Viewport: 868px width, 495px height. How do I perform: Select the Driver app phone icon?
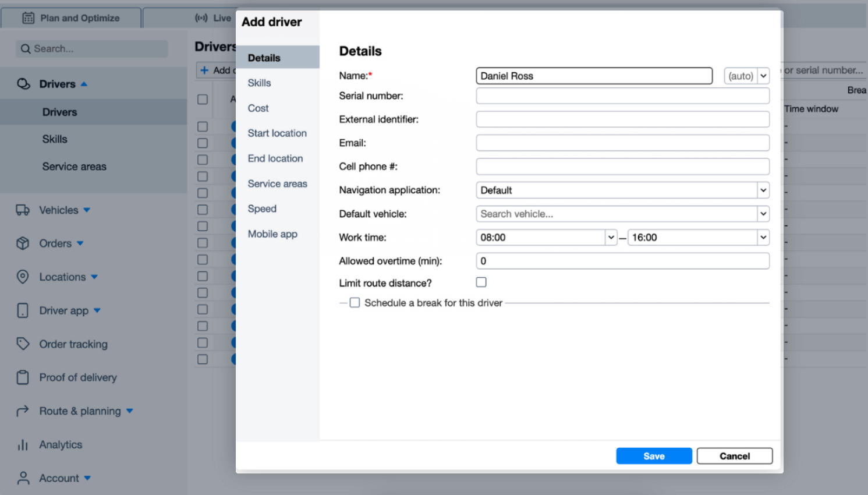tap(22, 310)
